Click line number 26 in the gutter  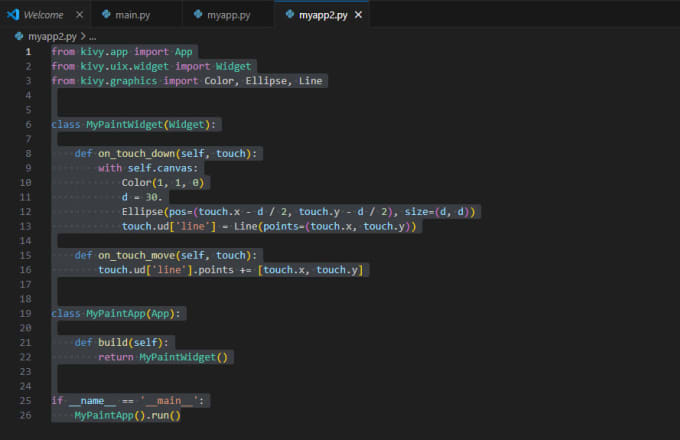(26, 416)
